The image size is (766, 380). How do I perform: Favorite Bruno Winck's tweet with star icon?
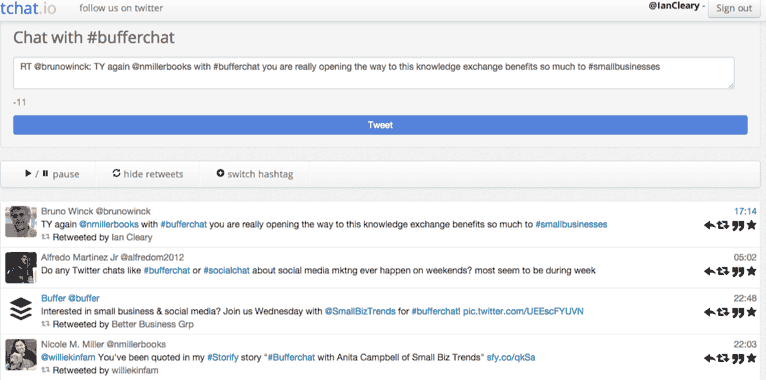pos(751,225)
